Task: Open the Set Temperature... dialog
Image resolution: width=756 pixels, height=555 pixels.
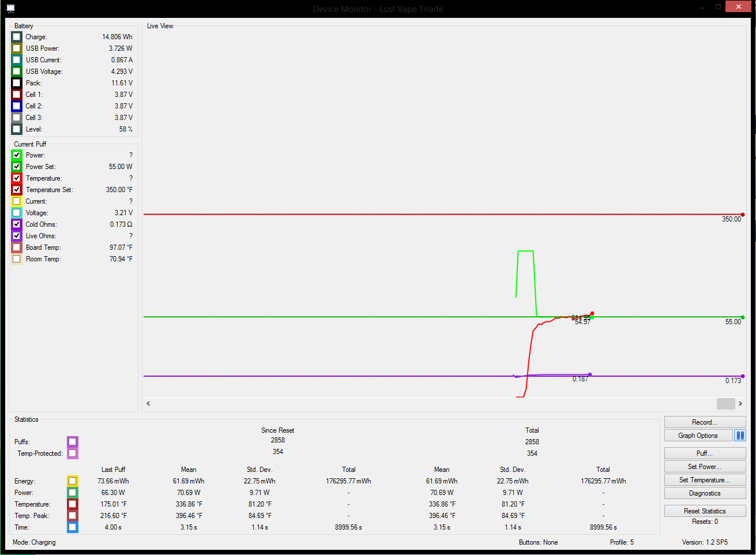Action: 705,480
